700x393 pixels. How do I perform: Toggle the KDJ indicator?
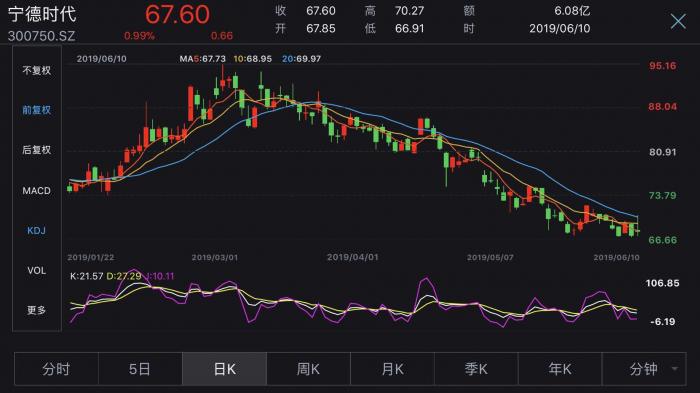pyautogui.click(x=37, y=230)
